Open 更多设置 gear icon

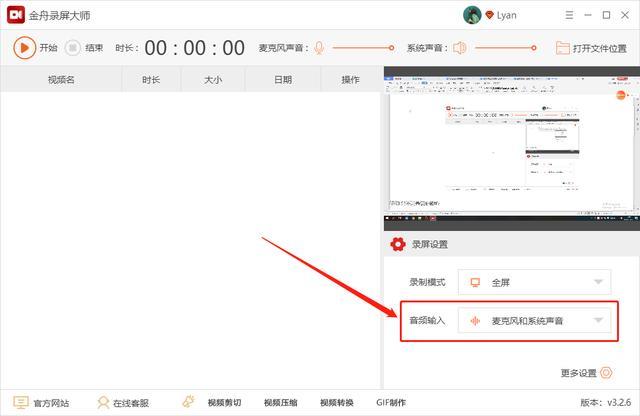[606, 372]
